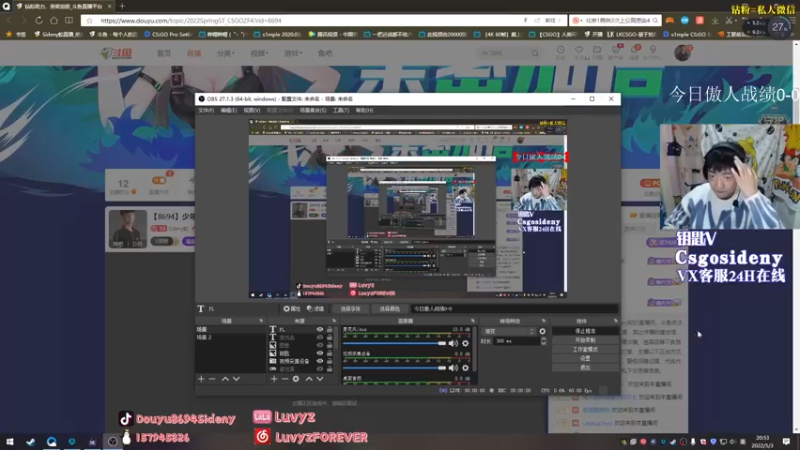This screenshot has height=450, width=800.
Task: Mute the first mixer channel speaker
Action: click(x=453, y=343)
